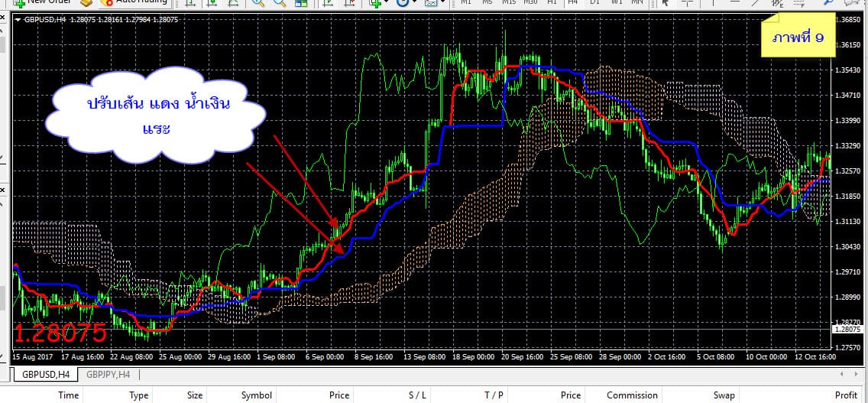This screenshot has height=403, width=868.
Task: Click the 1.30430 price scale label
Action: [x=849, y=247]
